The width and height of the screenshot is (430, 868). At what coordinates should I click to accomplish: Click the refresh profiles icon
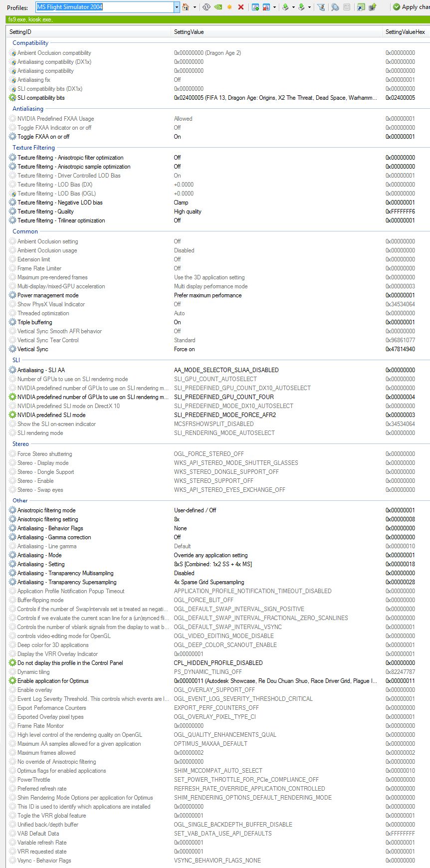pos(207,7)
